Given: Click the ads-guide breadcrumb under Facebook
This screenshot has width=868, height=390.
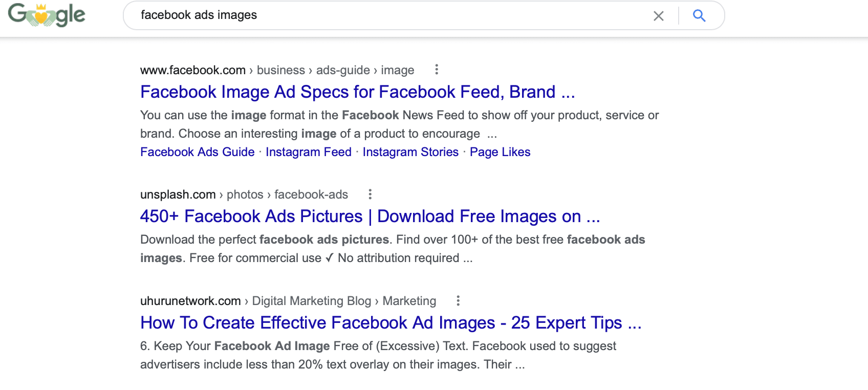Looking at the screenshot, I should point(342,70).
